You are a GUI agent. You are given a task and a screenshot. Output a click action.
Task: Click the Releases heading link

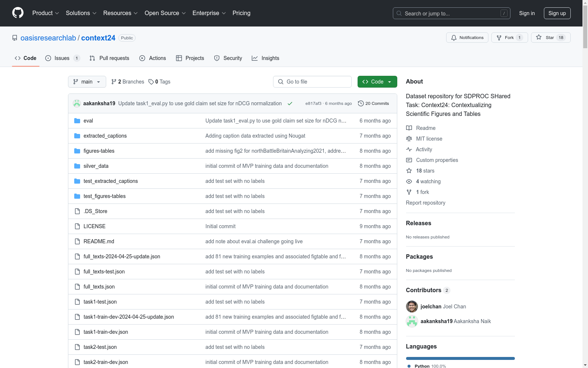pos(419,223)
